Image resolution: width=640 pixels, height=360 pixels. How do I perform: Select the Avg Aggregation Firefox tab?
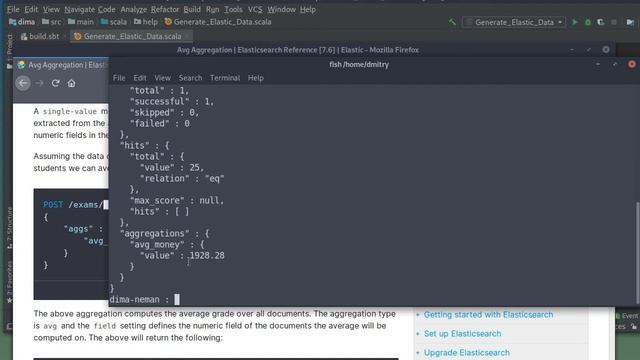(61, 65)
